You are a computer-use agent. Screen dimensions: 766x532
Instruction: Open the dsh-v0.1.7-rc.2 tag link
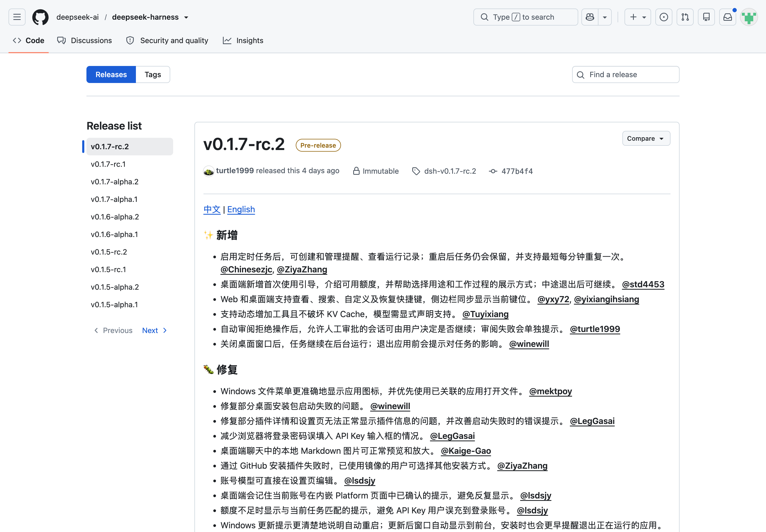click(x=450, y=171)
